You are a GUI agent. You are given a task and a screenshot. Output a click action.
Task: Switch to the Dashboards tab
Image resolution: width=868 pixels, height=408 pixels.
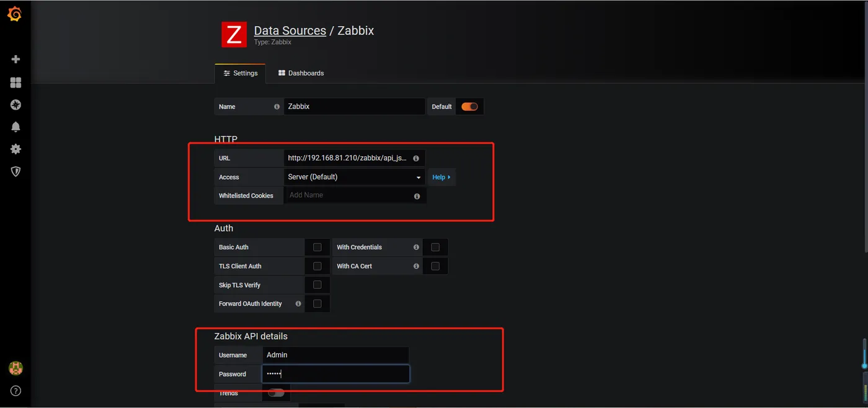(x=301, y=73)
